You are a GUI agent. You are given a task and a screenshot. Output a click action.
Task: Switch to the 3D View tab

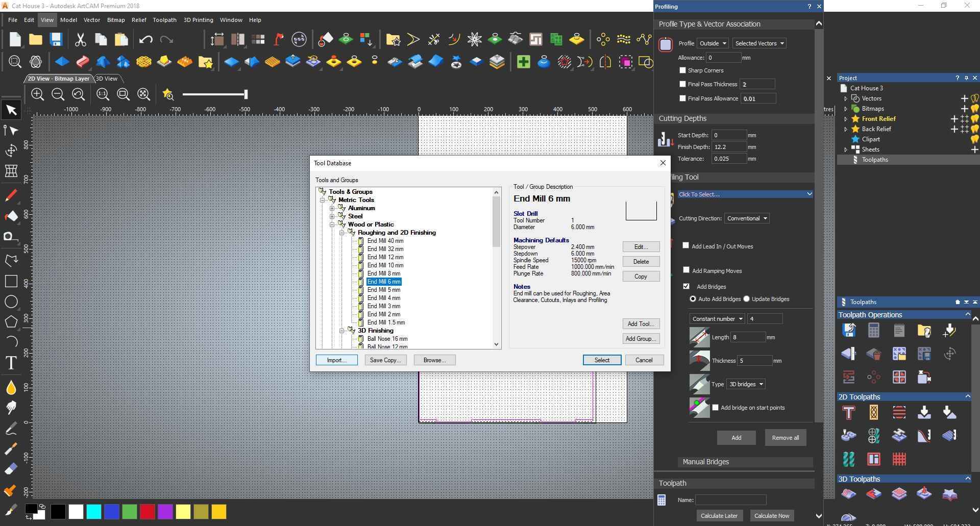tap(107, 79)
